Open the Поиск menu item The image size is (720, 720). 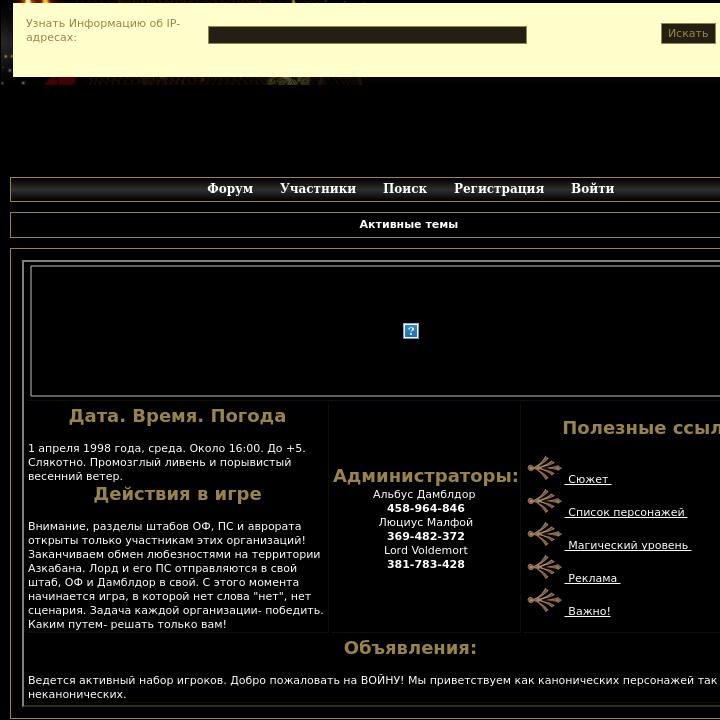point(405,188)
